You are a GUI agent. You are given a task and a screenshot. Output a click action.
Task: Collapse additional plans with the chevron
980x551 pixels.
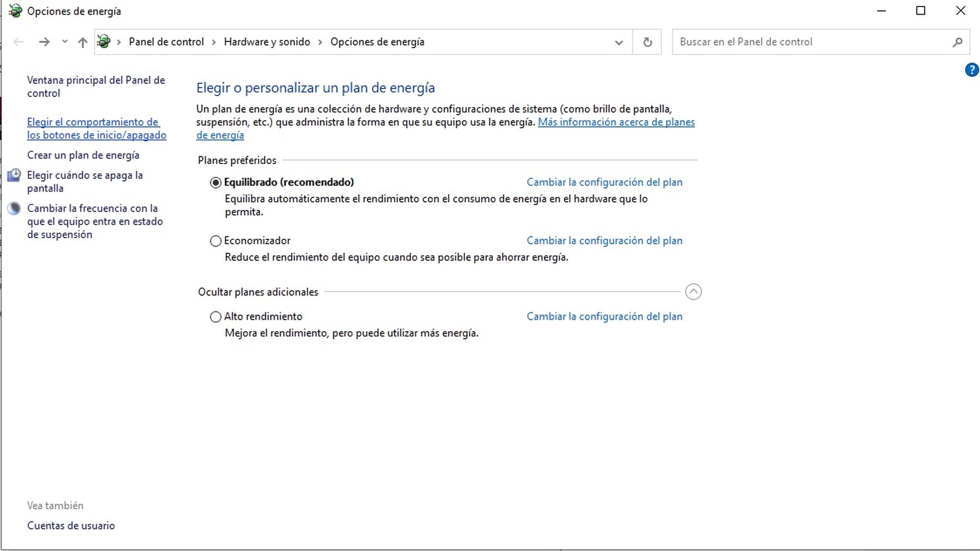pos(694,292)
